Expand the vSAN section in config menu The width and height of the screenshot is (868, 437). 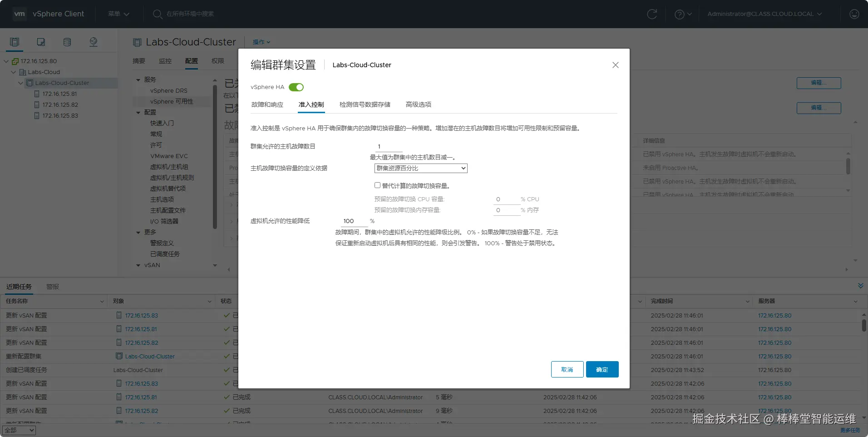point(138,265)
